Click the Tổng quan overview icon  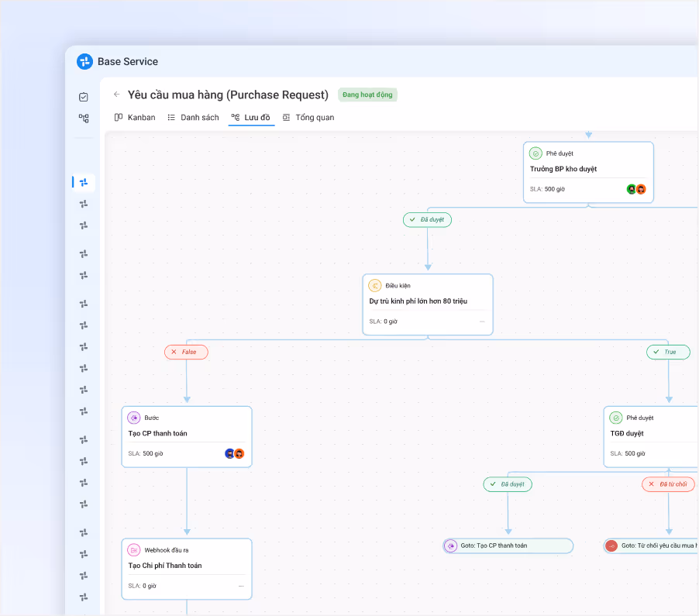point(286,117)
